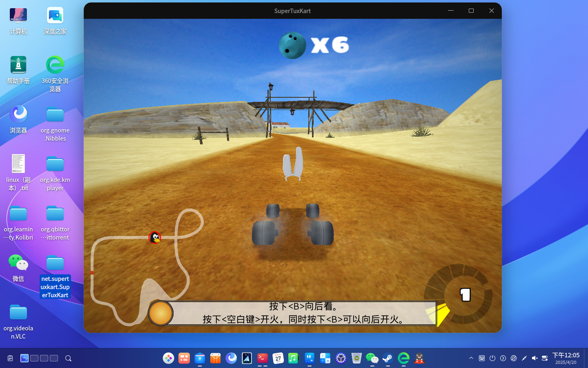The height and width of the screenshot is (368, 588).
Task: Open the orange app store bag in dock
Action: 215,358
